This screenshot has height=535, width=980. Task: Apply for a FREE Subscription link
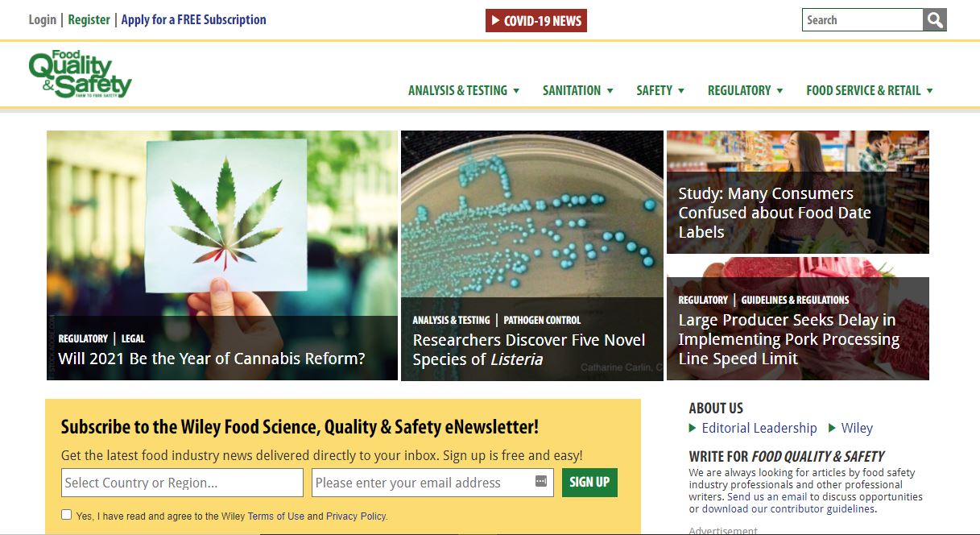tap(193, 19)
